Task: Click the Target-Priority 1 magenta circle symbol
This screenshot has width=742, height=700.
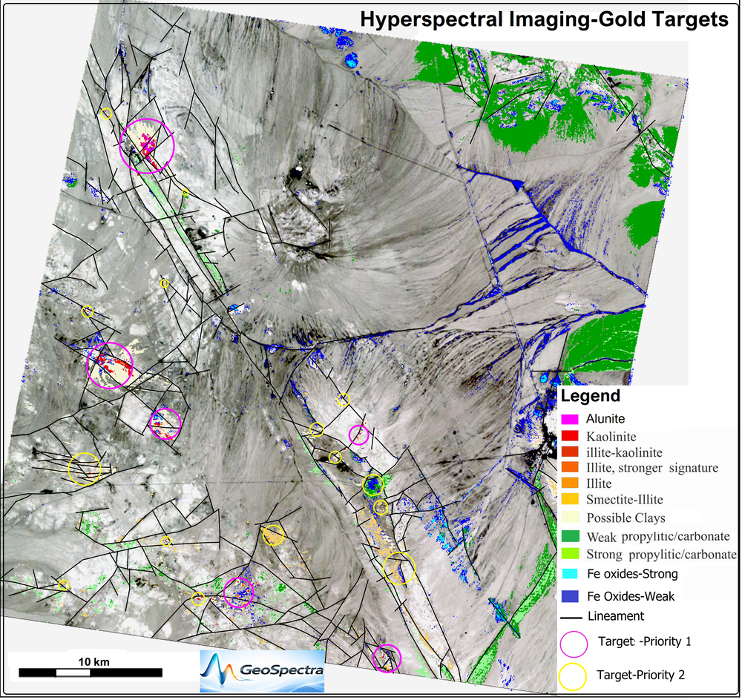Action: 574,644
